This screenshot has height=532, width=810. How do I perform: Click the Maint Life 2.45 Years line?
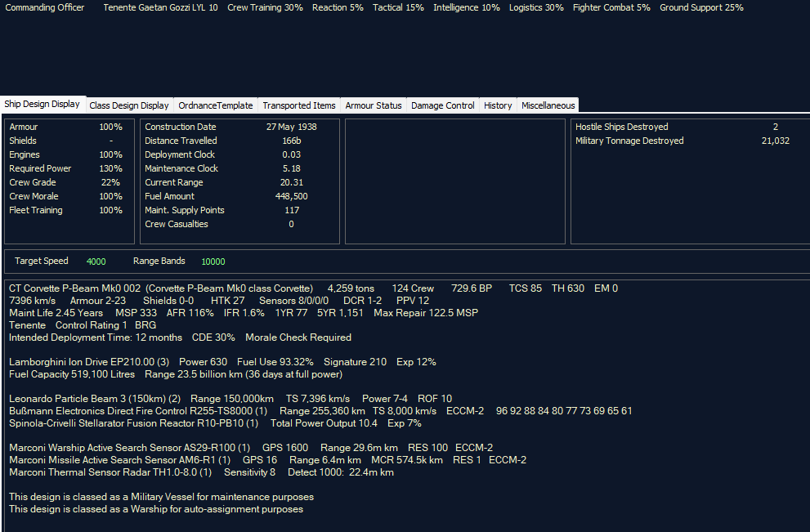244,313
